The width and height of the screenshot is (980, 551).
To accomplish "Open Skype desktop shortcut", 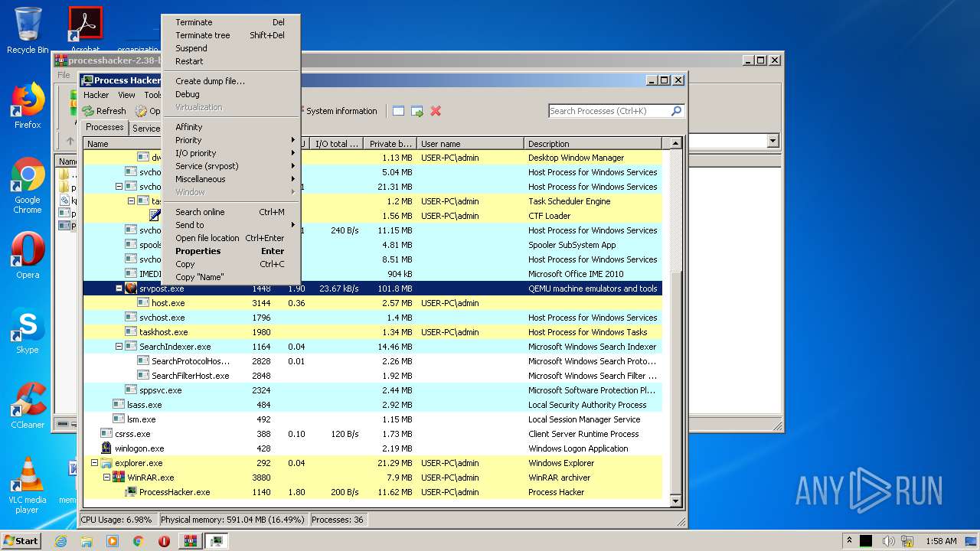I will coord(28,331).
